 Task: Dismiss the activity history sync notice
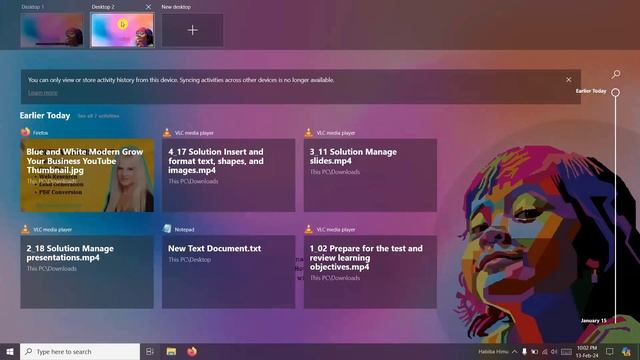[x=569, y=80]
